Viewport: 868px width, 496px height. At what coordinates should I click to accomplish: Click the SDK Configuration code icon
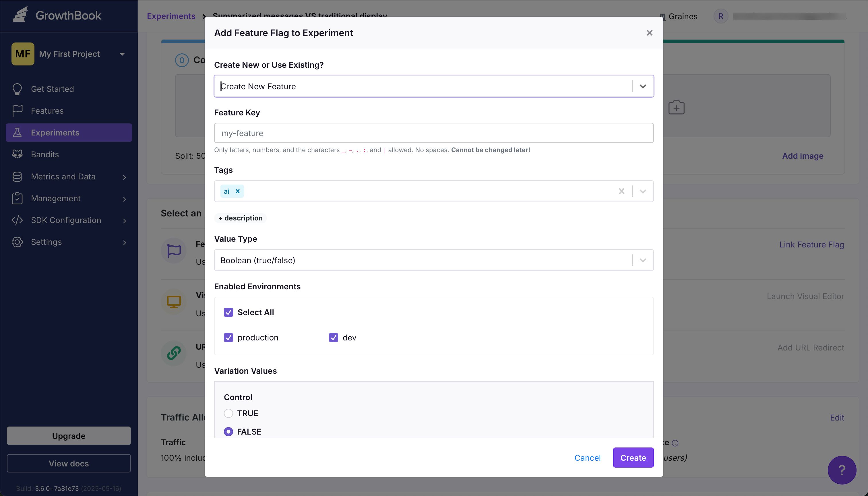click(17, 220)
